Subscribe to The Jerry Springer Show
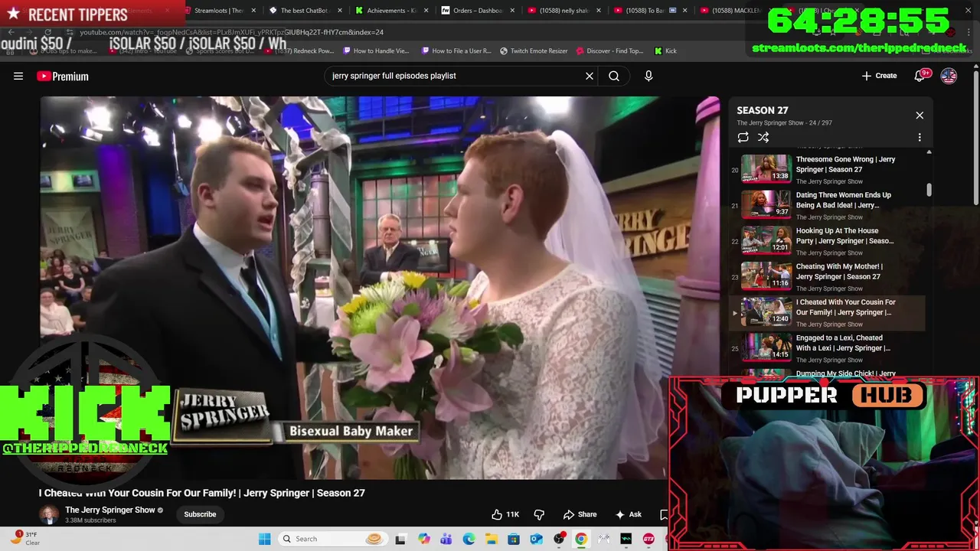The width and height of the screenshot is (980, 551). tap(200, 514)
